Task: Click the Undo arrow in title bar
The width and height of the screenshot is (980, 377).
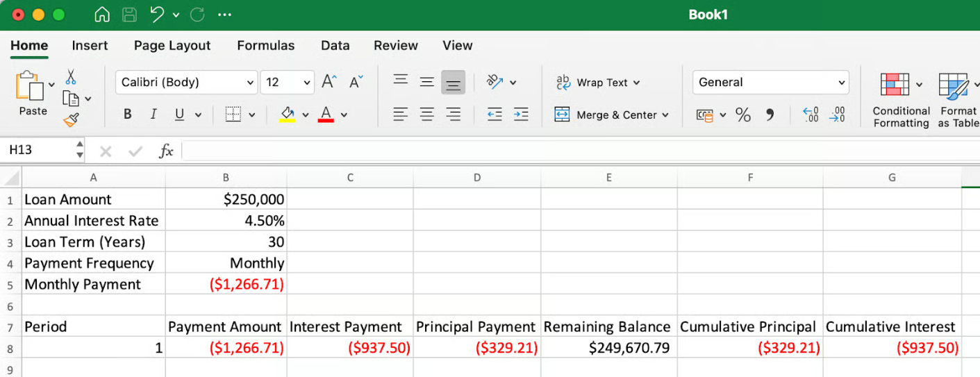Action: pos(157,15)
